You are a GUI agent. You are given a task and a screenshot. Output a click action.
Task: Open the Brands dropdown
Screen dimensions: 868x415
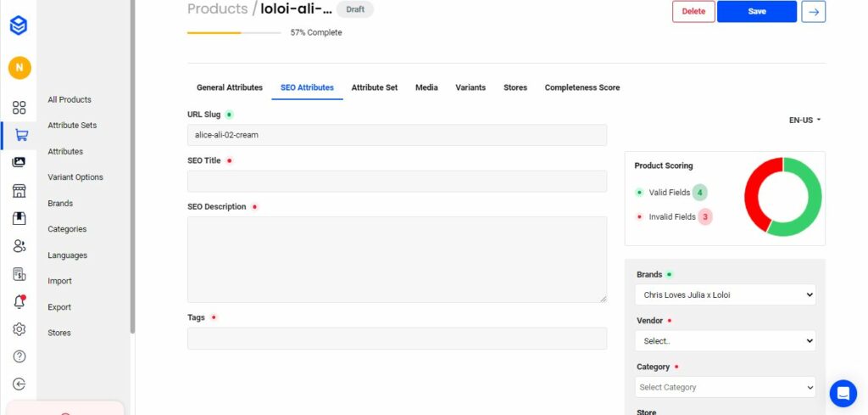(x=725, y=295)
